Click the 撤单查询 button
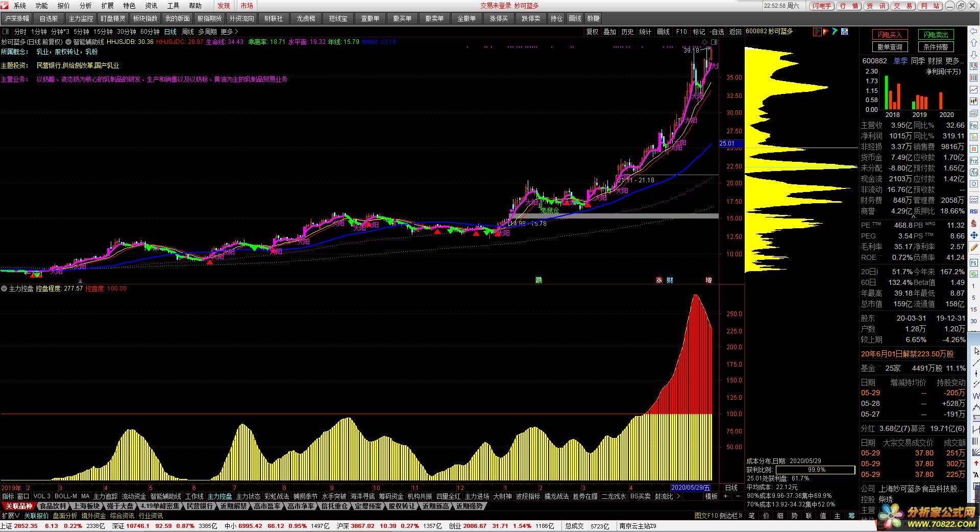980x532 pixels. pos(890,47)
